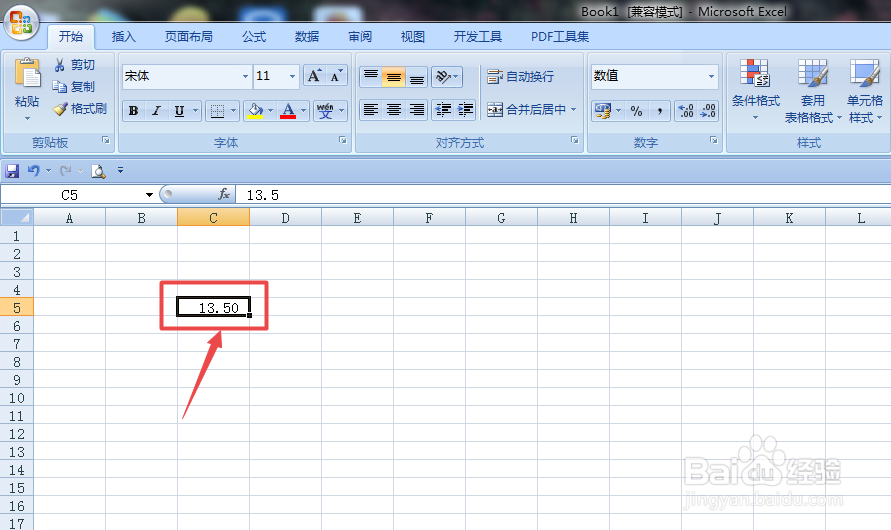
Task: Switch to 页面布局 ribbon tab
Action: (189, 37)
